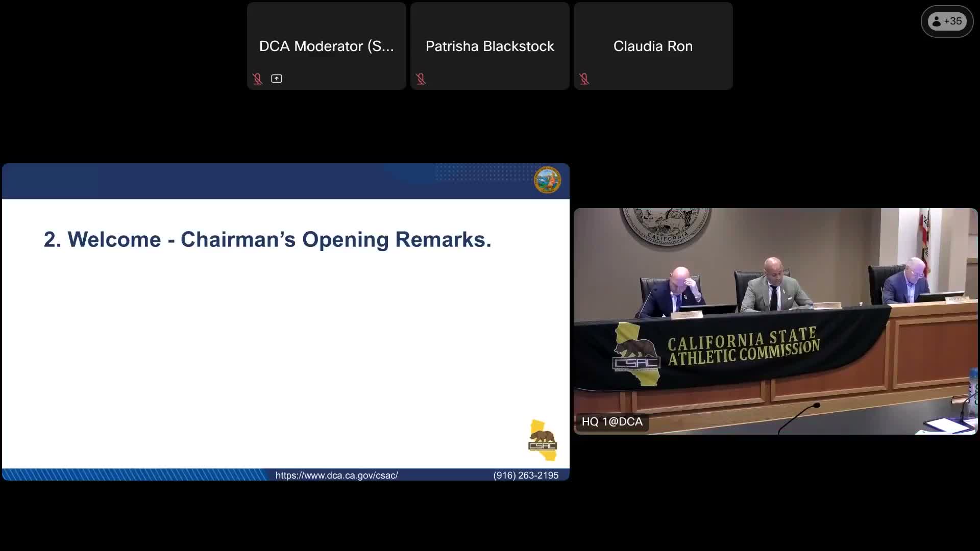Click the muted mic icon on Claudia Ron's tile
This screenshot has width=980, height=551.
pos(585,79)
